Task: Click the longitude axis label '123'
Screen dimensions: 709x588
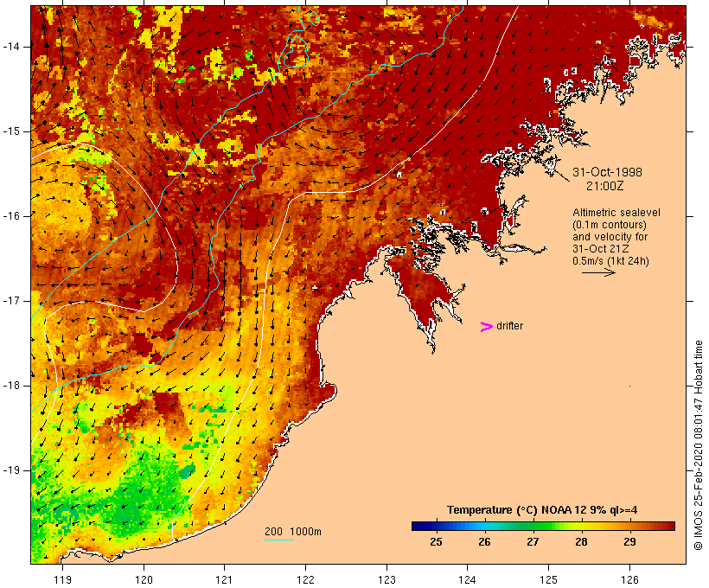Action: coord(386,579)
